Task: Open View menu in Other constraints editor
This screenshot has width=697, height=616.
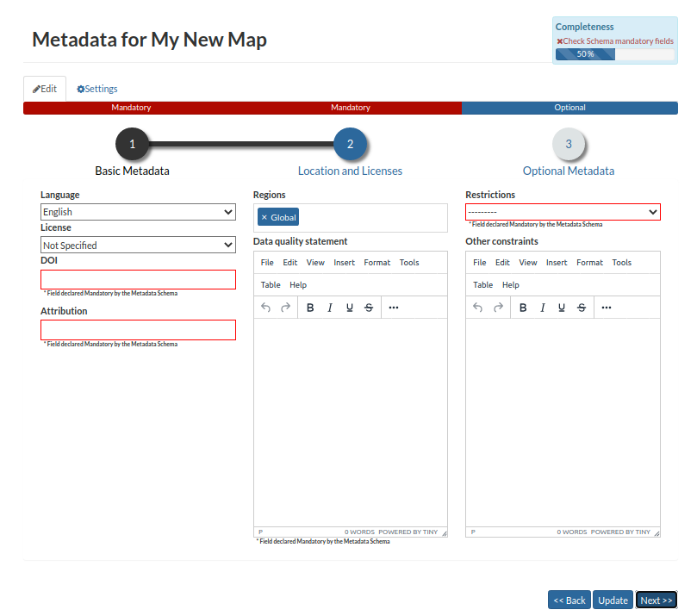Action: tap(527, 262)
